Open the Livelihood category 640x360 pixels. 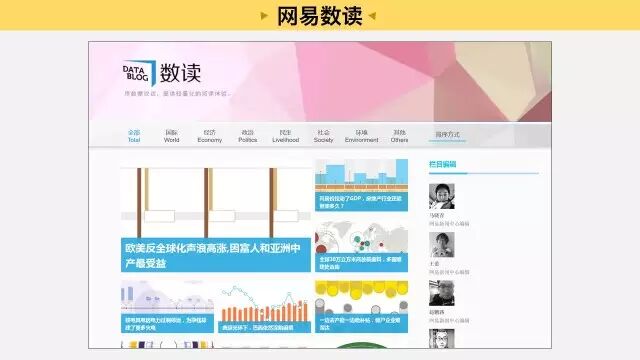point(285,136)
